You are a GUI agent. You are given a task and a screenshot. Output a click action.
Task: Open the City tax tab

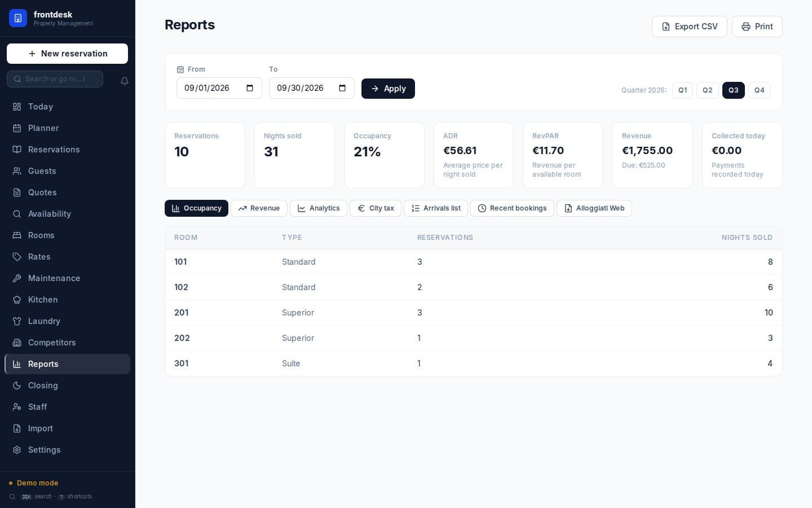pyautogui.click(x=376, y=208)
